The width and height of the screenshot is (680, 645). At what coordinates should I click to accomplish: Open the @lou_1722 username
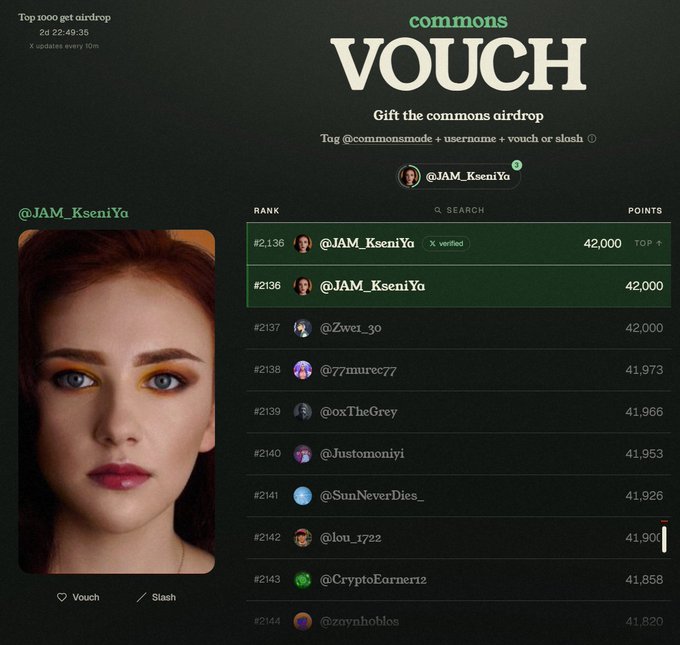click(350, 538)
